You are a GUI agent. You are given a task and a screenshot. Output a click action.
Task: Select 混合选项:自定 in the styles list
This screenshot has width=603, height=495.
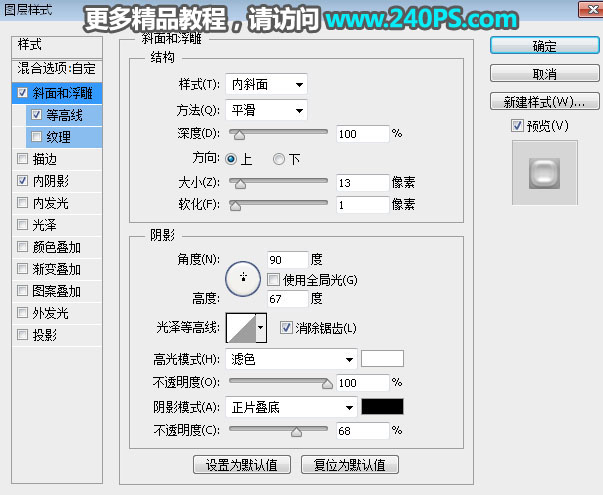57,69
